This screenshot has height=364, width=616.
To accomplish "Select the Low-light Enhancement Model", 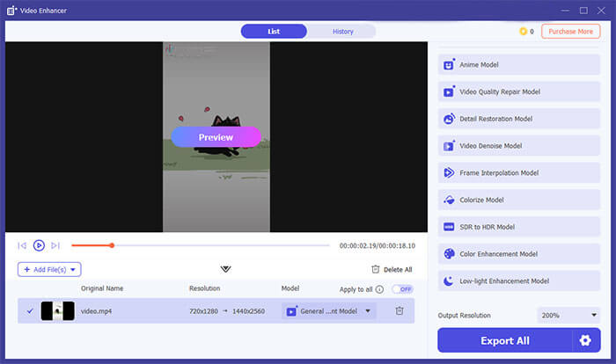I will (x=518, y=281).
